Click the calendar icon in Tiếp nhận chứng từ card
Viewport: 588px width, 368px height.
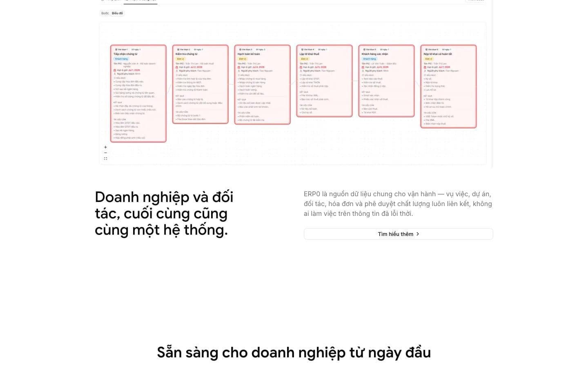click(115, 70)
